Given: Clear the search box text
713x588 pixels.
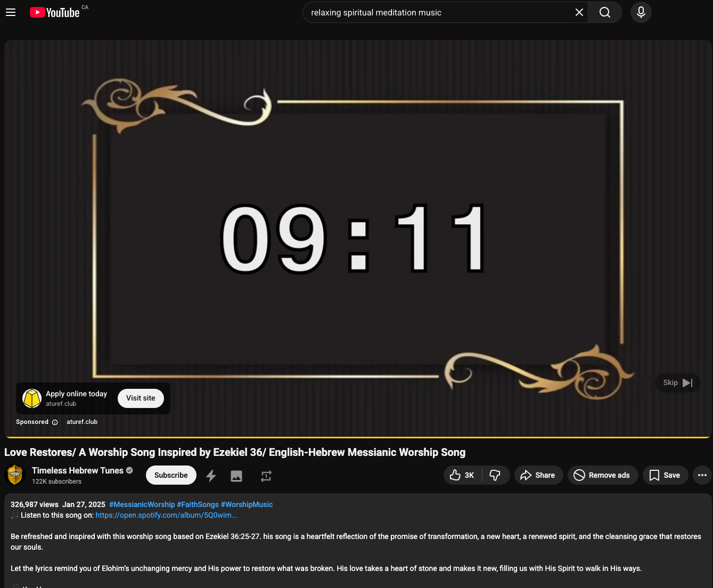Looking at the screenshot, I should (579, 12).
